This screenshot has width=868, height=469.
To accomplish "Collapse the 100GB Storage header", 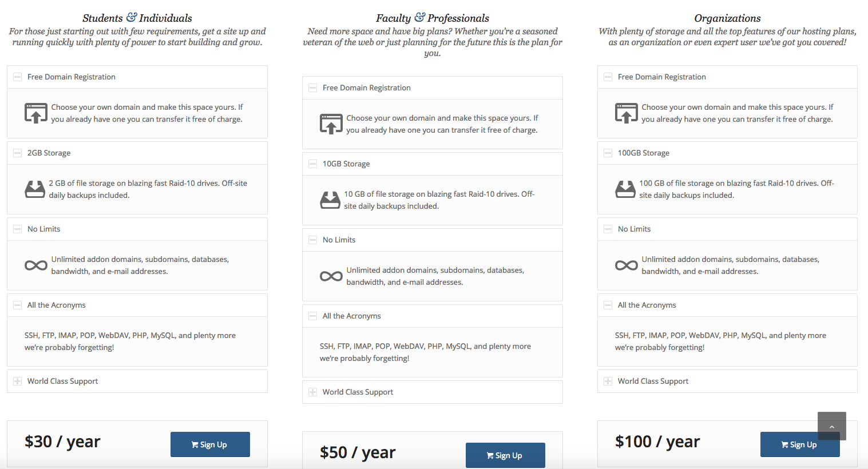I will point(727,153).
